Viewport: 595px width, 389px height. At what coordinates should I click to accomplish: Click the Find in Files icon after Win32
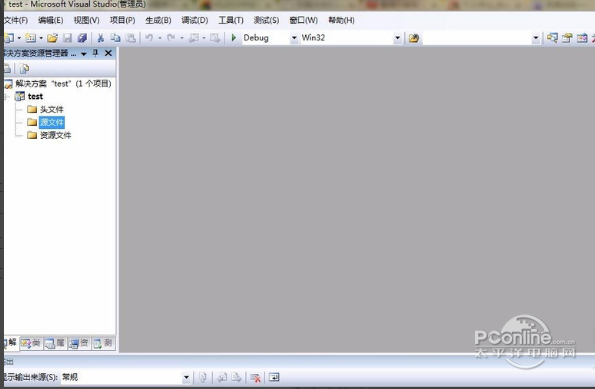click(414, 38)
